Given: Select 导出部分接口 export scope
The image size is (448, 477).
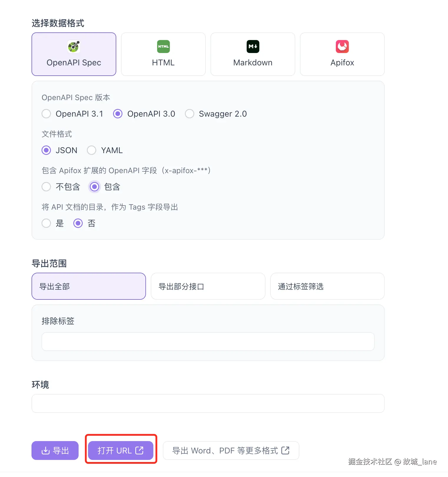Looking at the screenshot, I should (208, 286).
